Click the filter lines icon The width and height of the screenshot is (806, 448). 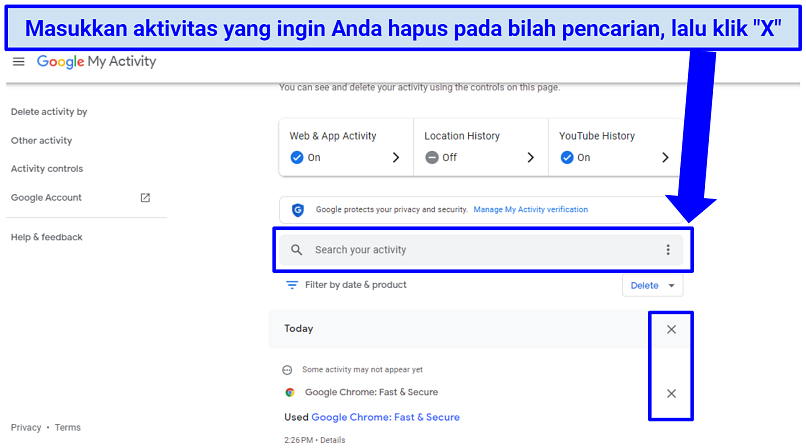291,285
